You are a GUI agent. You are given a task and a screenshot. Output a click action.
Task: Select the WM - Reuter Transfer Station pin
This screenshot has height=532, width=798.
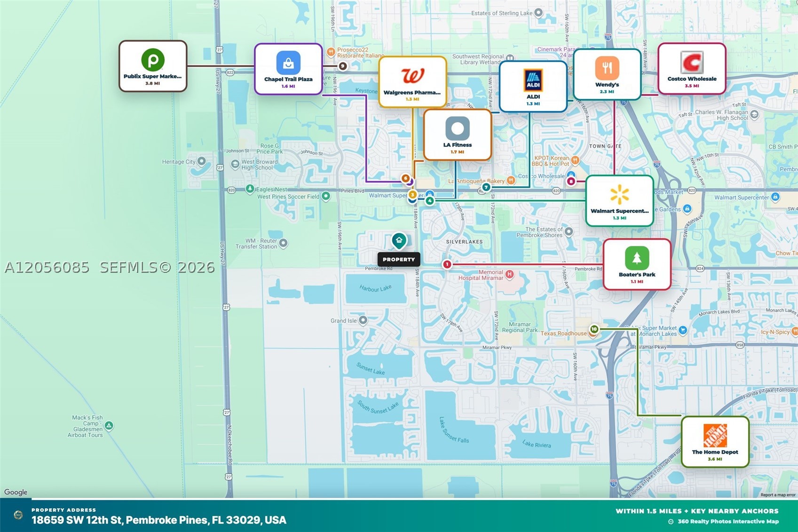283,243
